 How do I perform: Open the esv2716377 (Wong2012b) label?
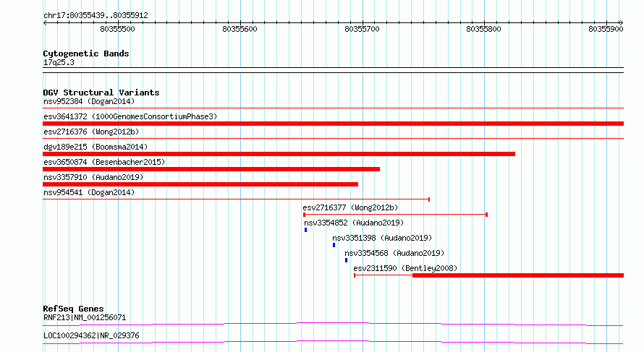pyautogui.click(x=350, y=207)
